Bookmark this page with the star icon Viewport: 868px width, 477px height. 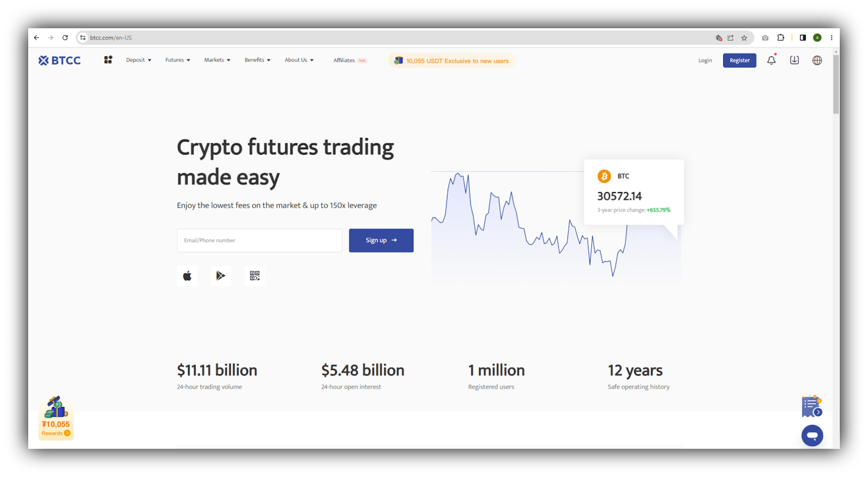tap(744, 38)
